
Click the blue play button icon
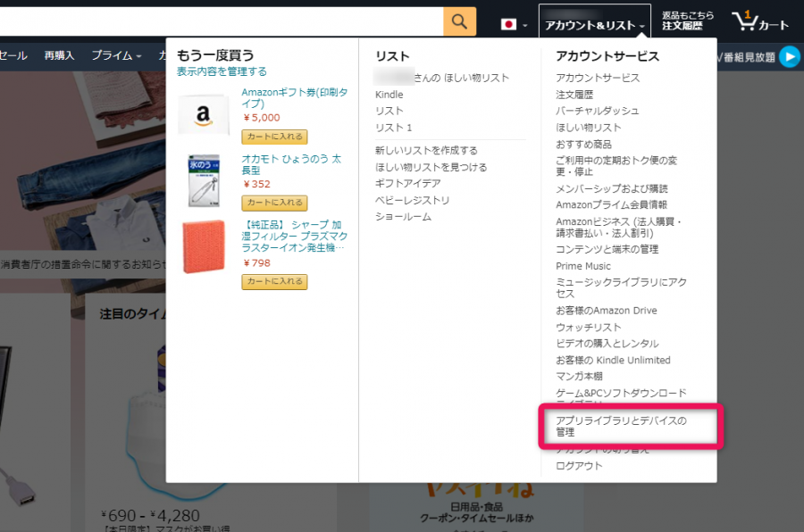[x=790, y=56]
